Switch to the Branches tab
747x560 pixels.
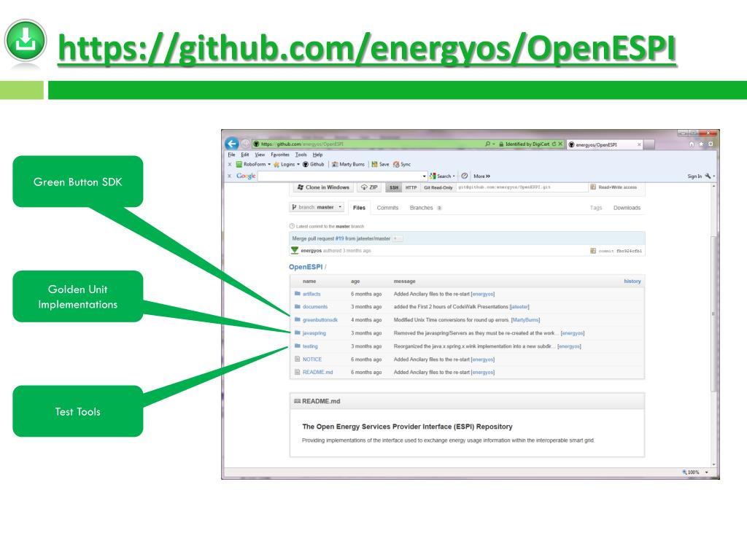click(425, 208)
